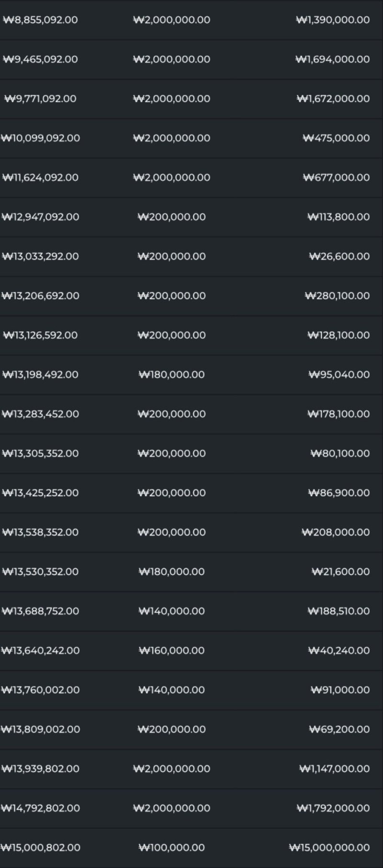Click the ₩26,600.00 amount cell
The height and width of the screenshot is (868, 383).
339,256
